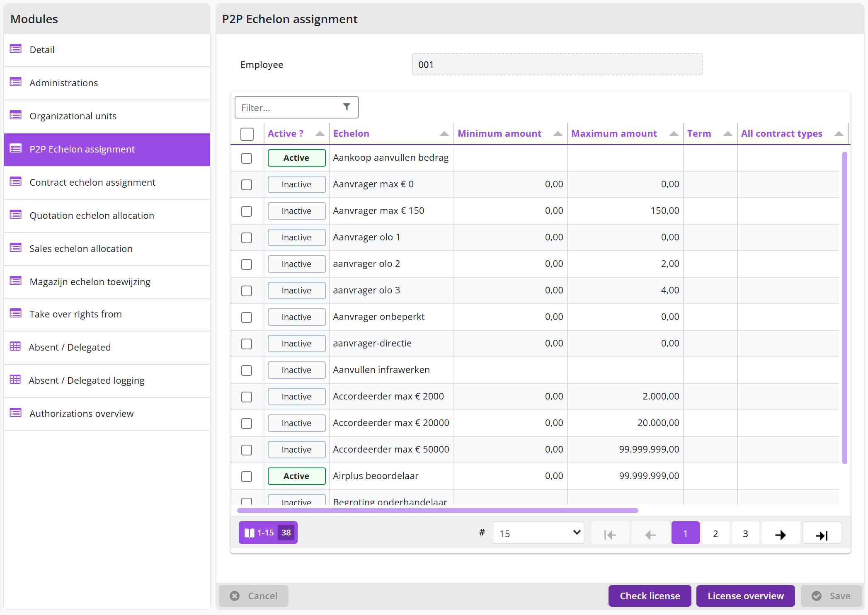Click the Take over rights from icon
The image size is (868, 615).
[16, 314]
